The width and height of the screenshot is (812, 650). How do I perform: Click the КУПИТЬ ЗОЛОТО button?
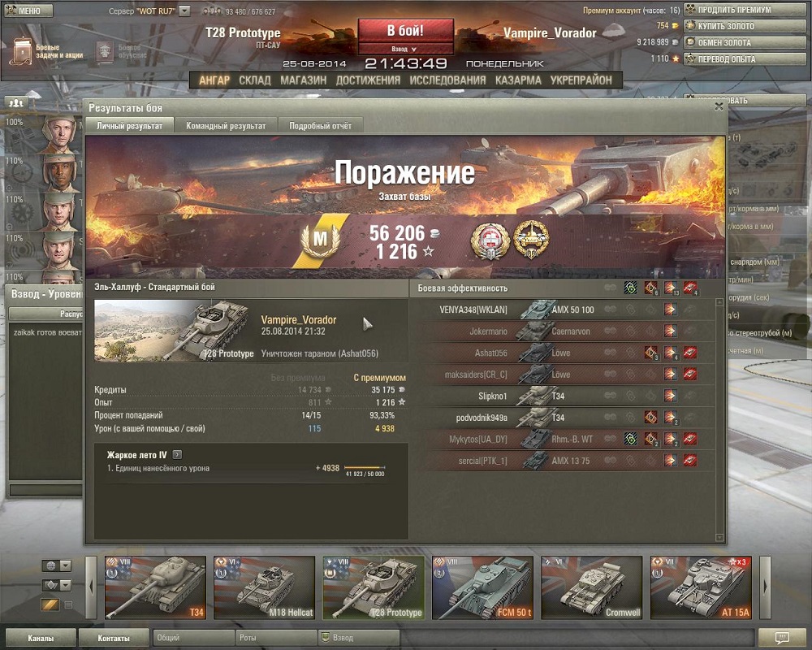pos(745,26)
